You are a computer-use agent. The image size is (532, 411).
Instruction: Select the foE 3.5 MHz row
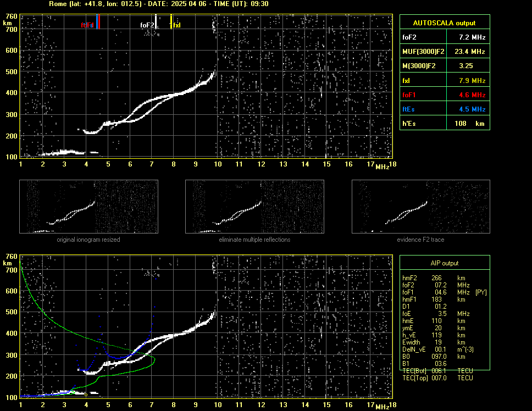click(x=436, y=314)
